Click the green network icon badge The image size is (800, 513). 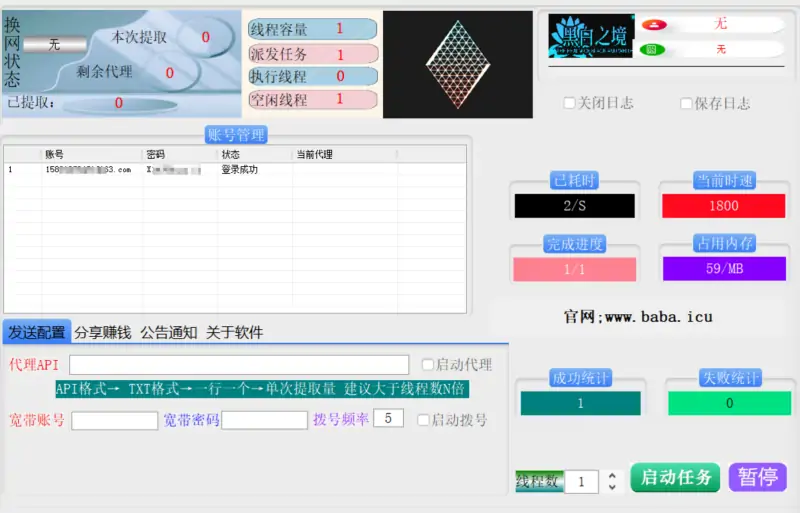(652, 48)
